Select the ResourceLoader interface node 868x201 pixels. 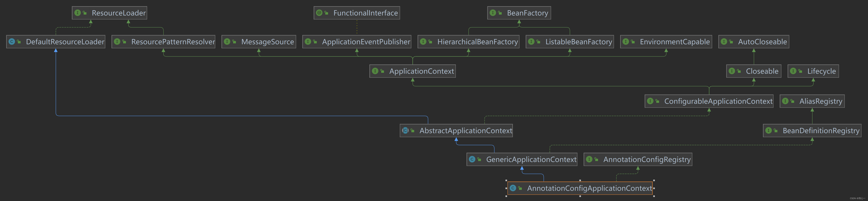110,13
